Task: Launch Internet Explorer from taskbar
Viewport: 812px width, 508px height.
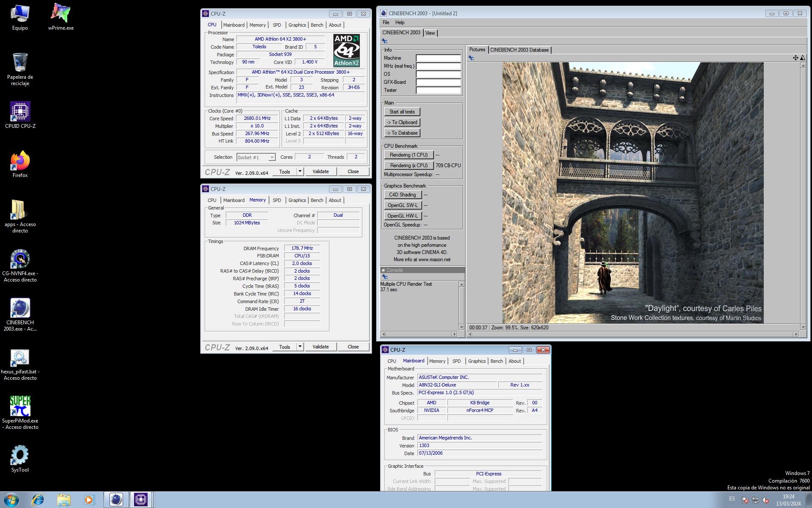Action: 38,500
